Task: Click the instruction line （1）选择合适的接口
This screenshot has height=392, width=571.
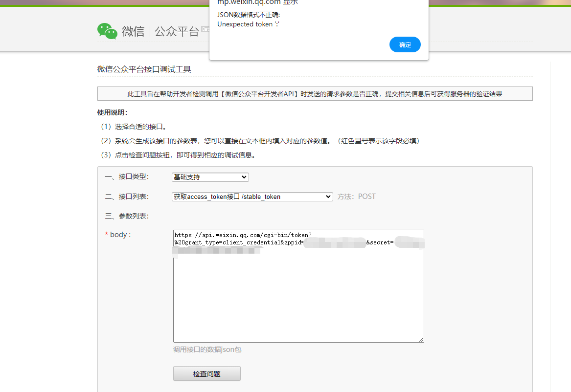Action: tap(134, 127)
